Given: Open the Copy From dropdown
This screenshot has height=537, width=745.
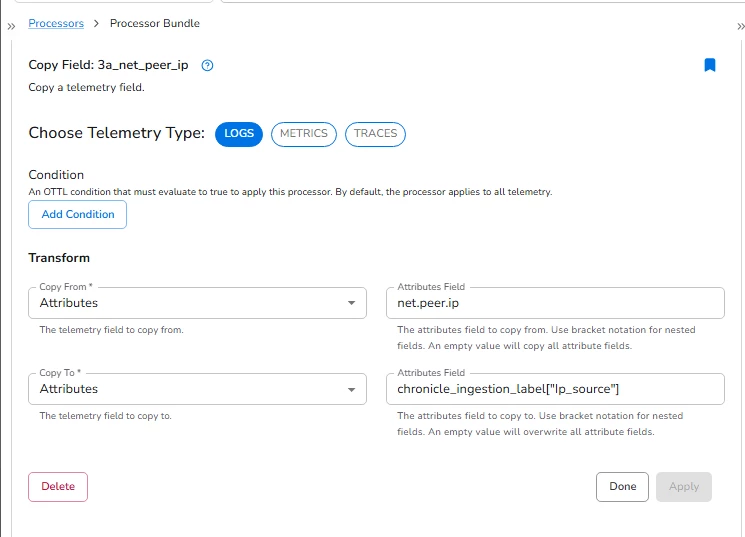Looking at the screenshot, I should pos(197,303).
